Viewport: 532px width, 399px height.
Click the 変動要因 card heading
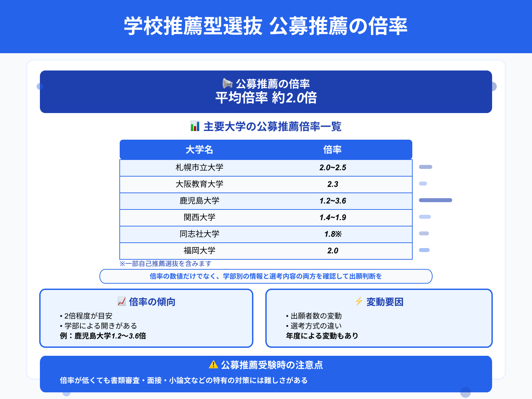(x=385, y=302)
